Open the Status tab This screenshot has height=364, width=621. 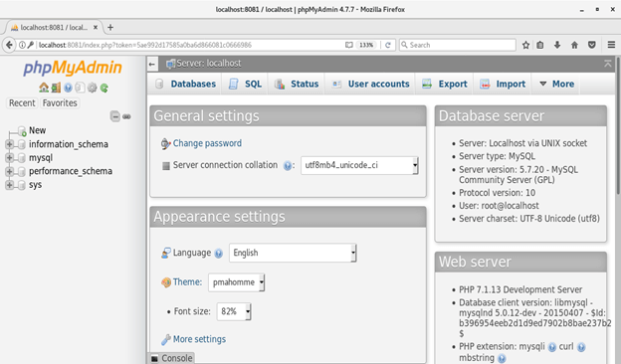point(297,84)
